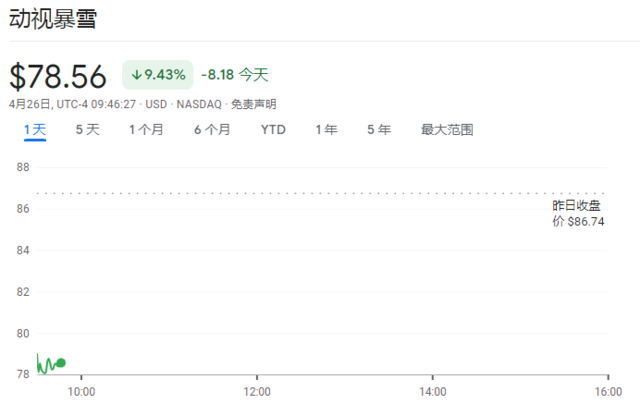Switch to the 5天 chart tab
The image size is (640, 416).
point(87,130)
